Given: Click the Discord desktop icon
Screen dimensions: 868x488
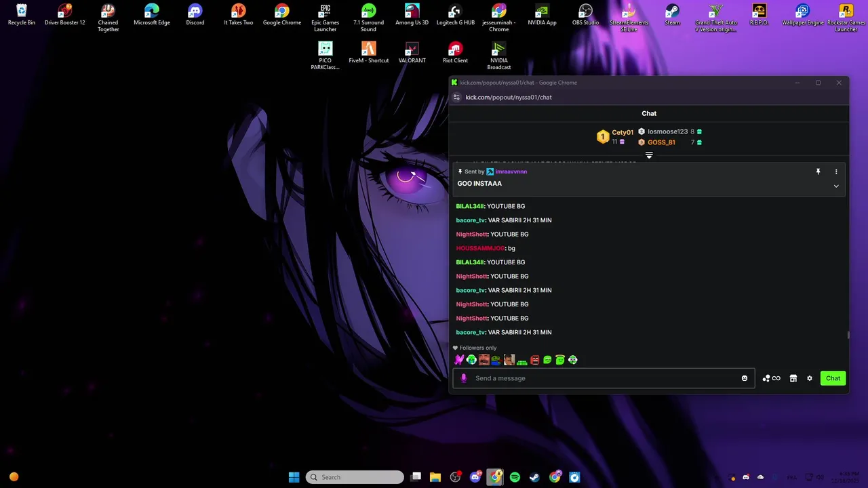Looking at the screenshot, I should click(195, 15).
